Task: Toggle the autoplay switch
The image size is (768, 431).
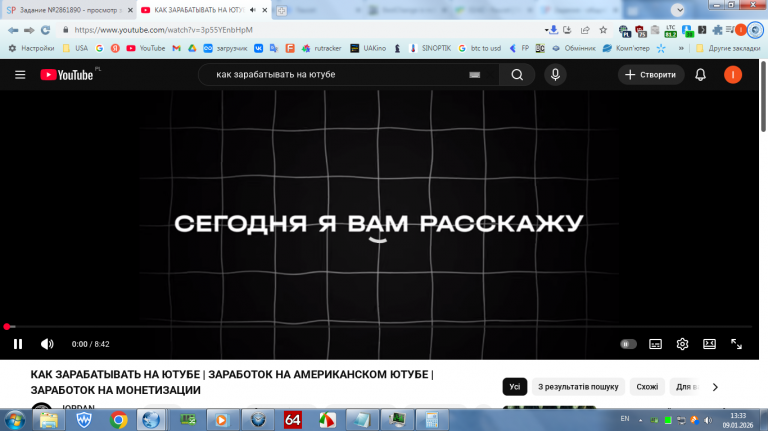Action: click(x=628, y=344)
